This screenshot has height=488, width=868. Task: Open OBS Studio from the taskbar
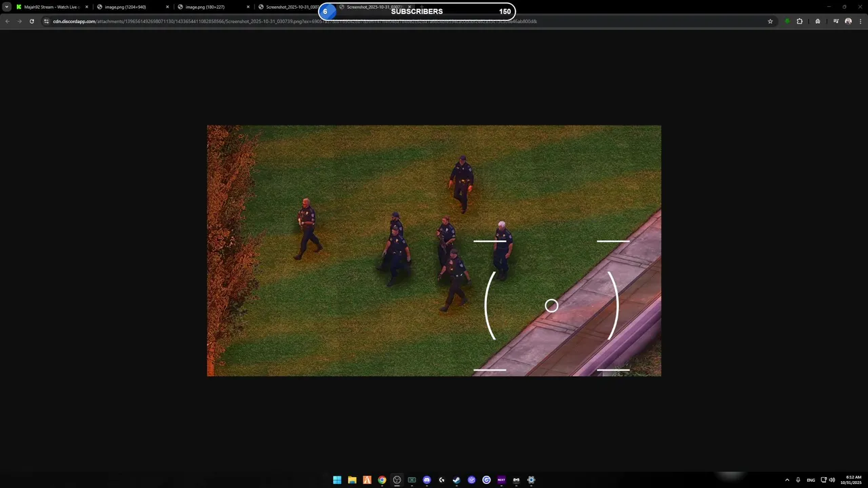coord(397,480)
